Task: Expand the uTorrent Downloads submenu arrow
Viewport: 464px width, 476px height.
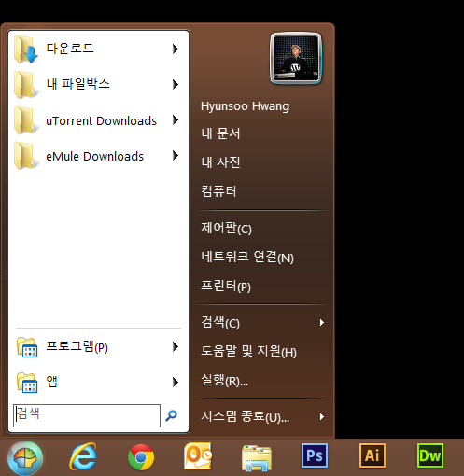Action: (x=176, y=119)
